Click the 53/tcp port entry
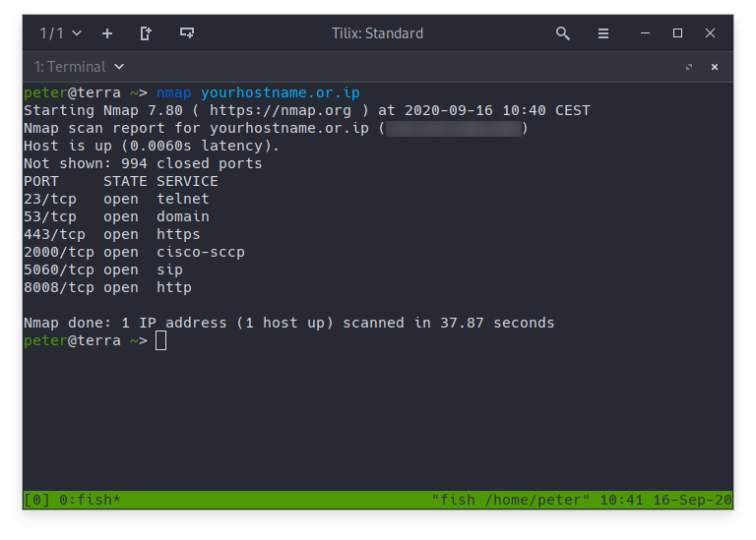 [50, 216]
